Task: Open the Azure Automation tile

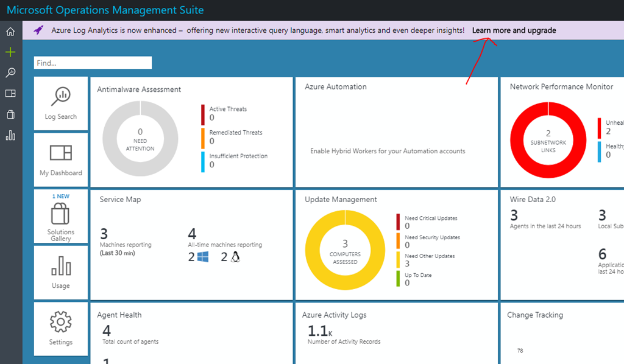Action: click(x=396, y=132)
